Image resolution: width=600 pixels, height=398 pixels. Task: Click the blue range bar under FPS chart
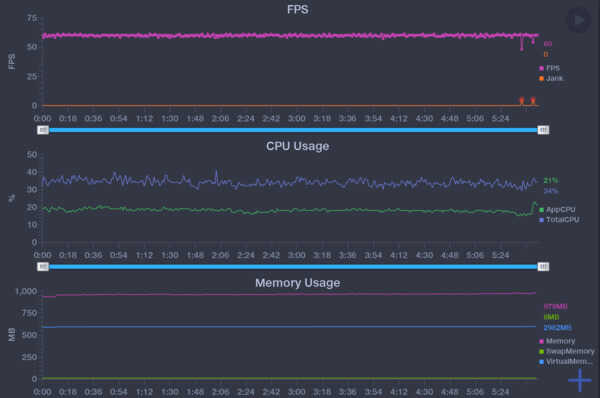pos(293,130)
